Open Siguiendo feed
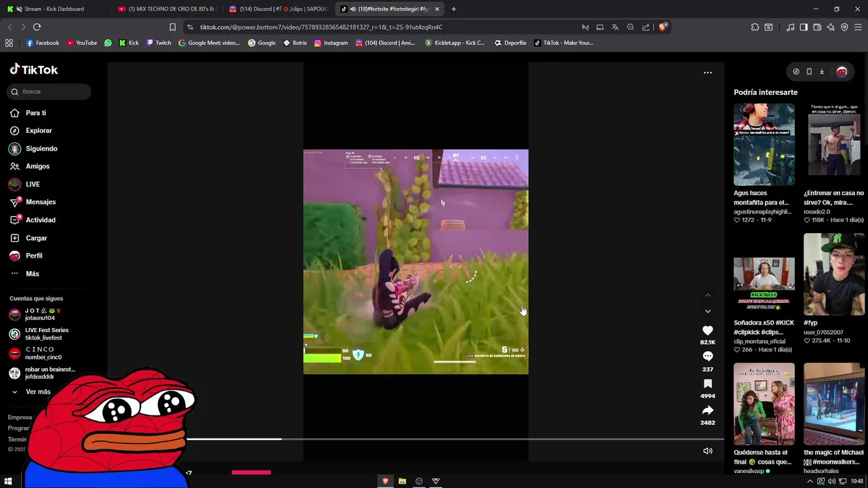Screen dimensions: 868x488 point(33,148)
